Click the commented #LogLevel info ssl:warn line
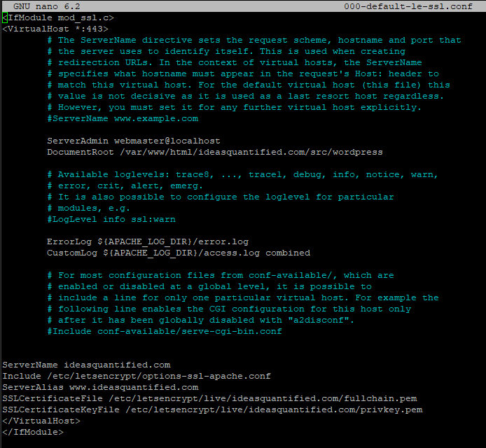The width and height of the screenshot is (486, 448). point(111,219)
